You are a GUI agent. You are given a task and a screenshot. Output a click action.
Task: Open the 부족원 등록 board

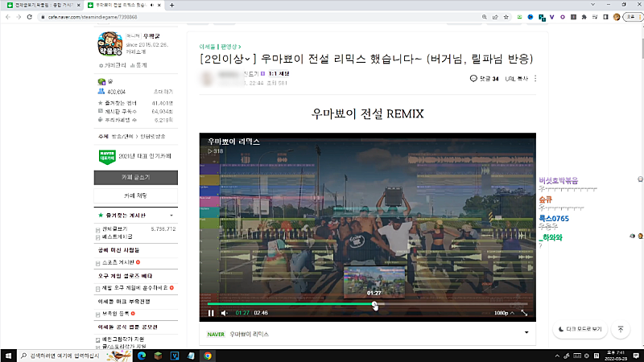[115, 314]
